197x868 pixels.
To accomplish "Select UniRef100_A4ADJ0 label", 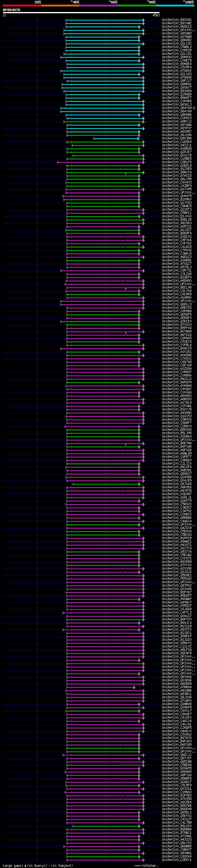I will [x=177, y=731].
